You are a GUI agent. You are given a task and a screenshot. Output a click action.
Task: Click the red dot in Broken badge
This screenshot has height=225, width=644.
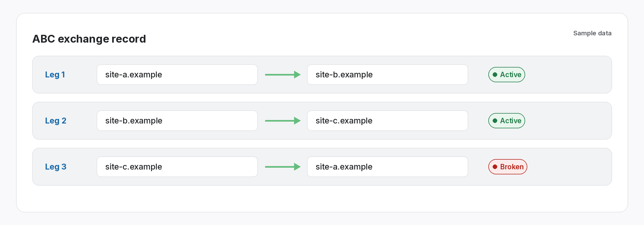tap(495, 167)
